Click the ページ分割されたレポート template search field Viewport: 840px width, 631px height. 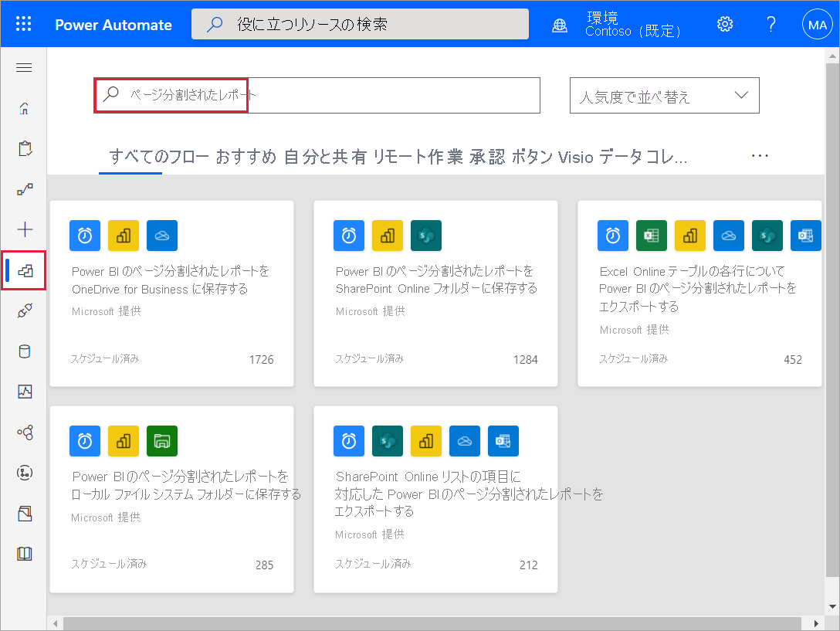[x=317, y=96]
